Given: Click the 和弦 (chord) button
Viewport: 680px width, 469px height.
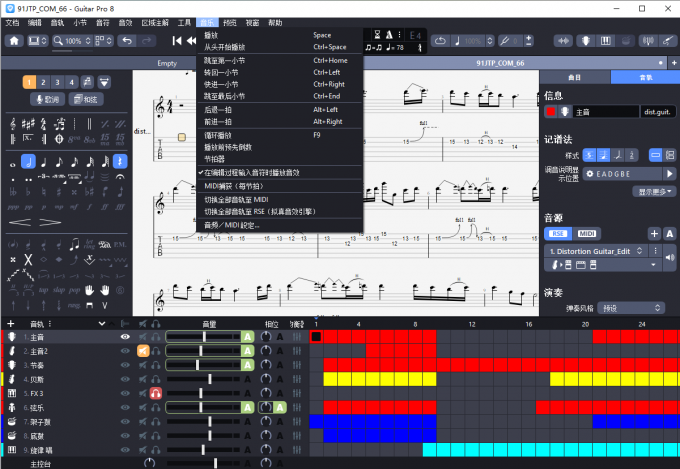Looking at the screenshot, I should 86,99.
